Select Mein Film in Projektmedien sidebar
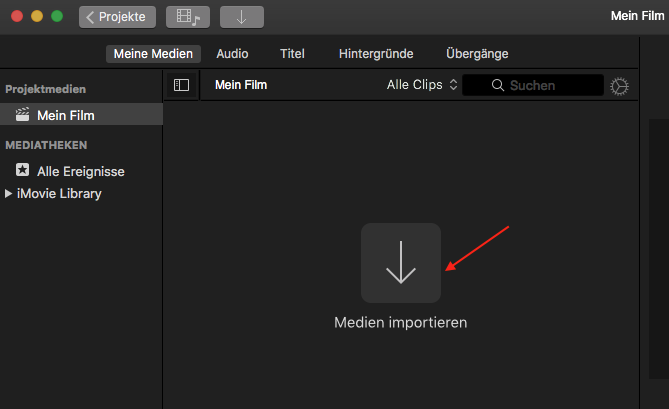This screenshot has width=669, height=409. click(81, 114)
